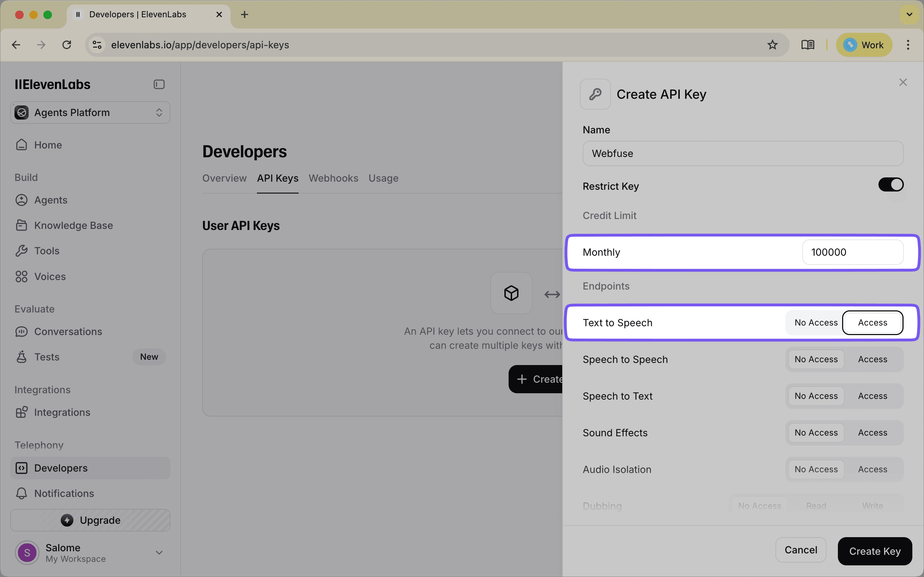
Task: Choose No Access for Sound Effects
Action: click(816, 432)
